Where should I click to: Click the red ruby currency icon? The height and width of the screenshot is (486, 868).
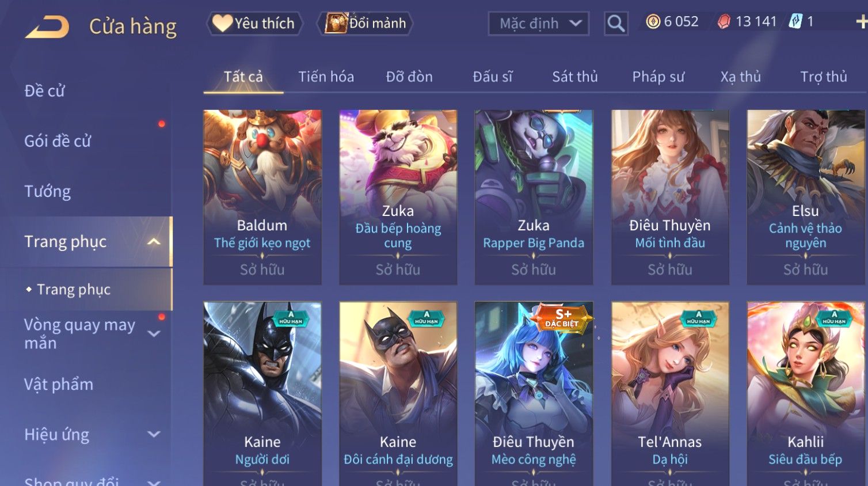724,22
